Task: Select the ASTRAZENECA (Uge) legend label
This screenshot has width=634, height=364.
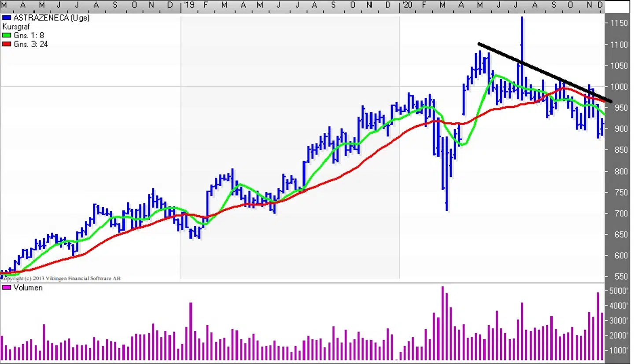Action: coord(52,18)
